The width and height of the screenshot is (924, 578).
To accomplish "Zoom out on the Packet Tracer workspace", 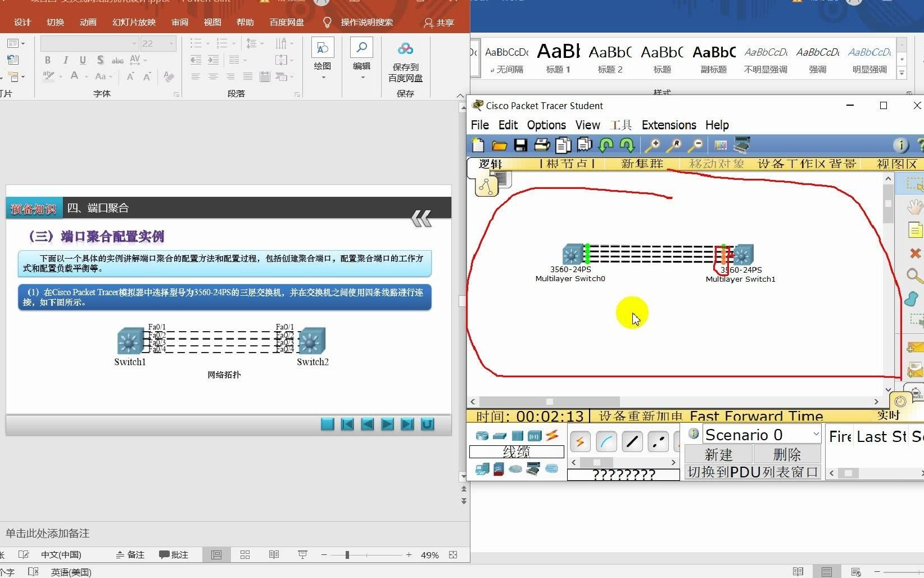I will click(x=695, y=145).
